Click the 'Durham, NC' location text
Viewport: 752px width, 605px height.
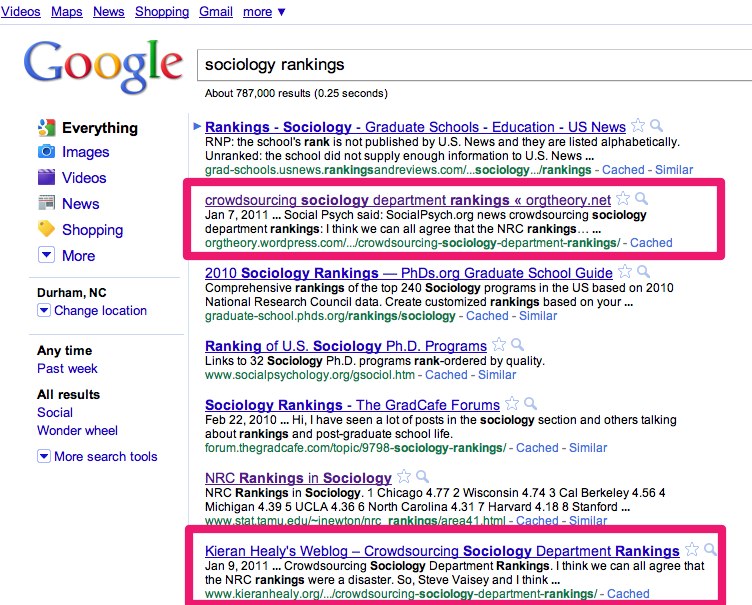(72, 292)
